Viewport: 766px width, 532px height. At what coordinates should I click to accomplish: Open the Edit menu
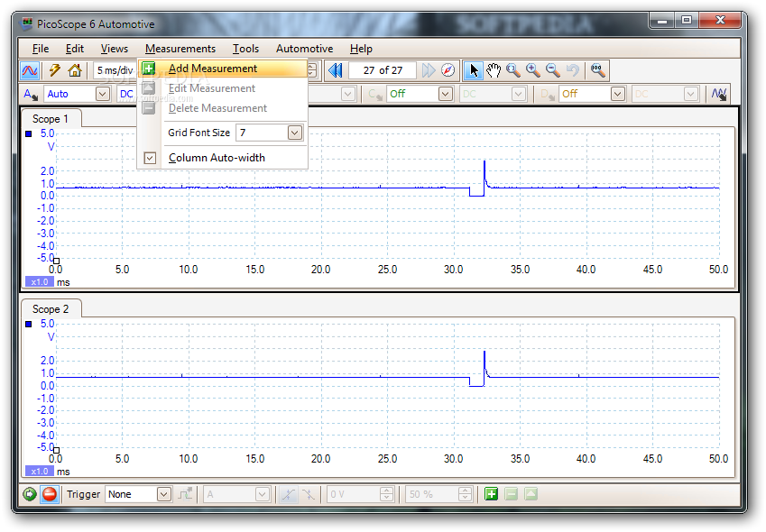tap(75, 49)
